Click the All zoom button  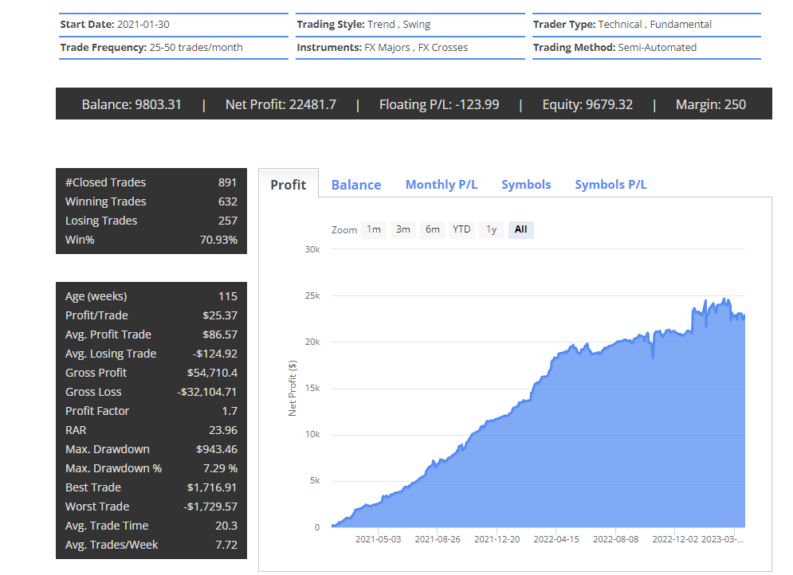click(520, 229)
